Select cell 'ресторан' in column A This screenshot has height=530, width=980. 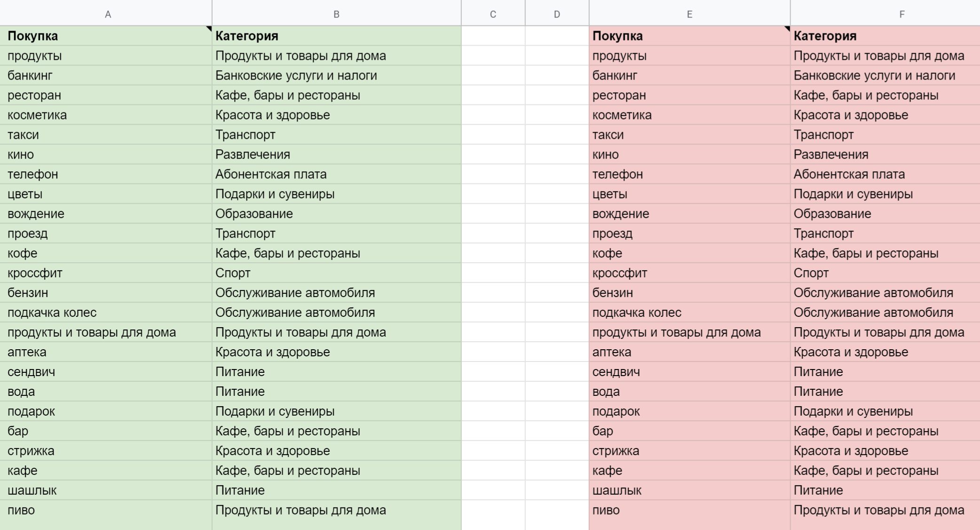click(106, 95)
